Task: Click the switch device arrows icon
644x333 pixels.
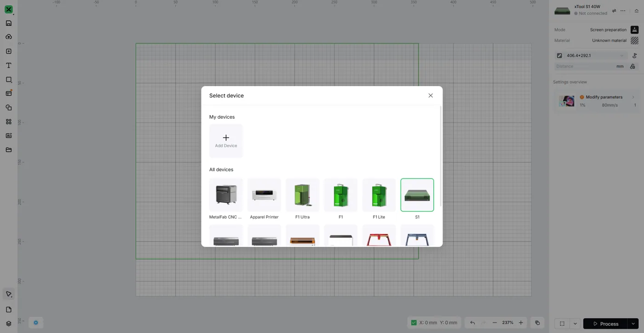Action: tap(614, 11)
